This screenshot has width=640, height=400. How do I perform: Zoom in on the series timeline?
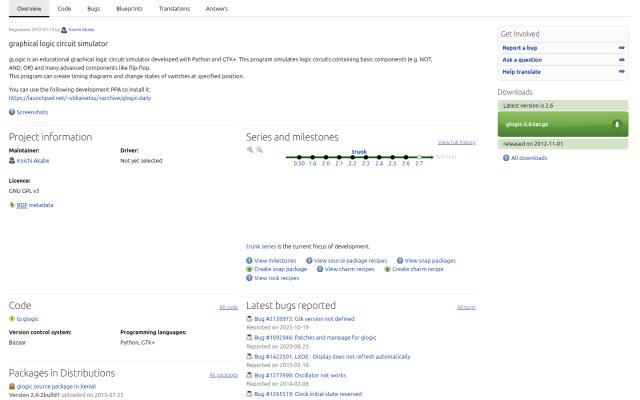pyautogui.click(x=250, y=150)
